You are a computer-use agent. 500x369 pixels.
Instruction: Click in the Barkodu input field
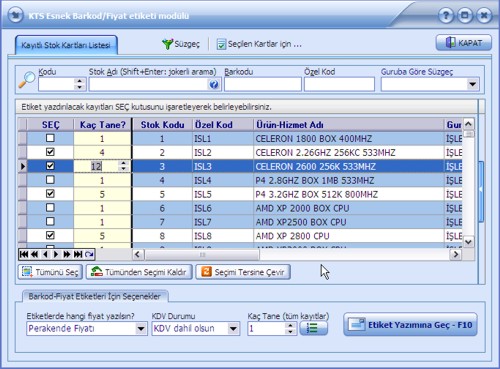point(263,84)
